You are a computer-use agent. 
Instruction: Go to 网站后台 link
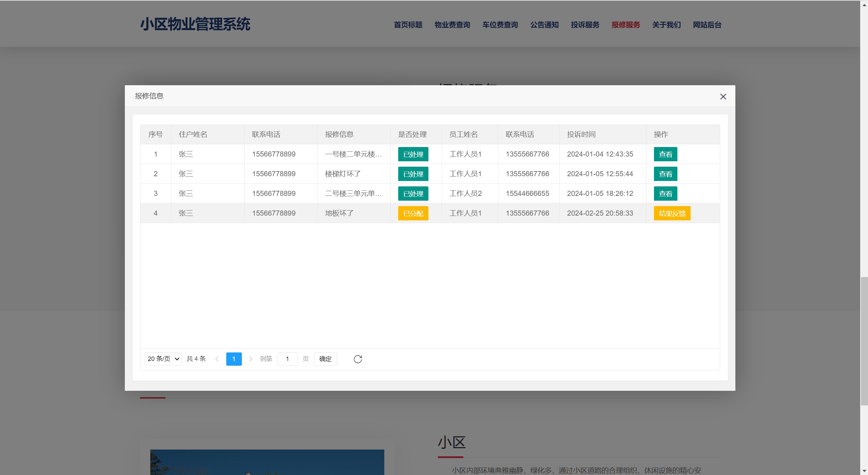[707, 25]
